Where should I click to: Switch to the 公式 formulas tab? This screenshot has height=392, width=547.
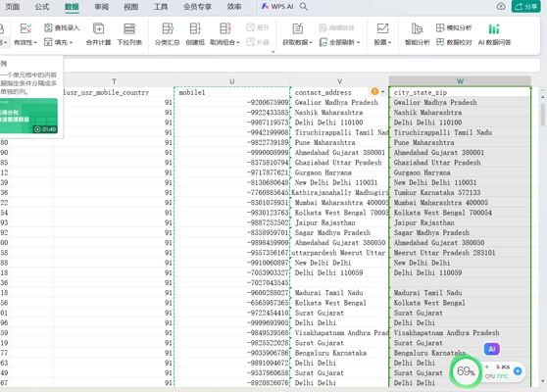point(42,6)
